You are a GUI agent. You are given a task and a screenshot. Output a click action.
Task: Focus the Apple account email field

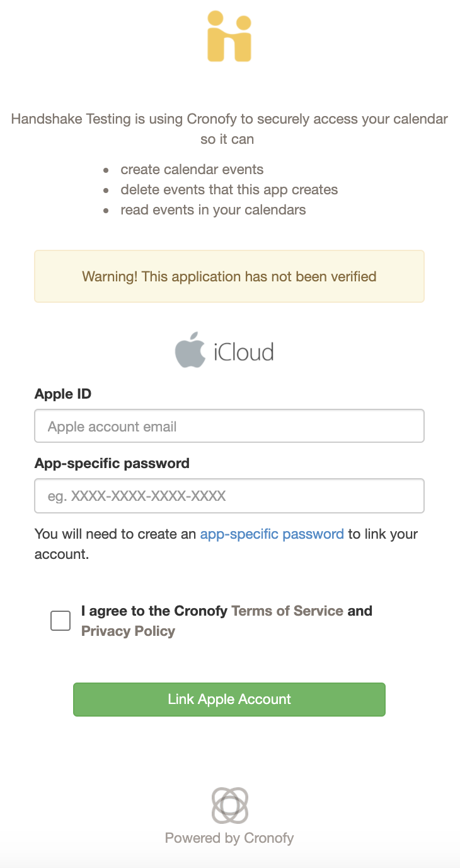pyautogui.click(x=229, y=426)
